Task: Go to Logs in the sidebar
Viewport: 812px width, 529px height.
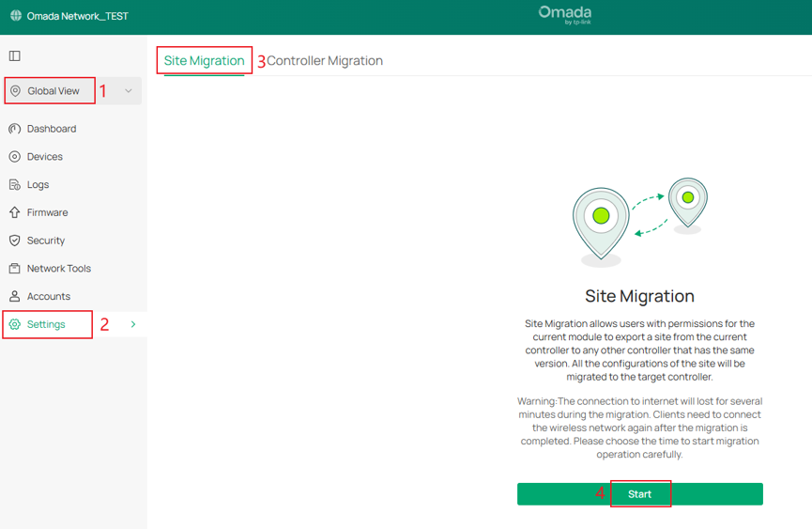Action: 38,184
